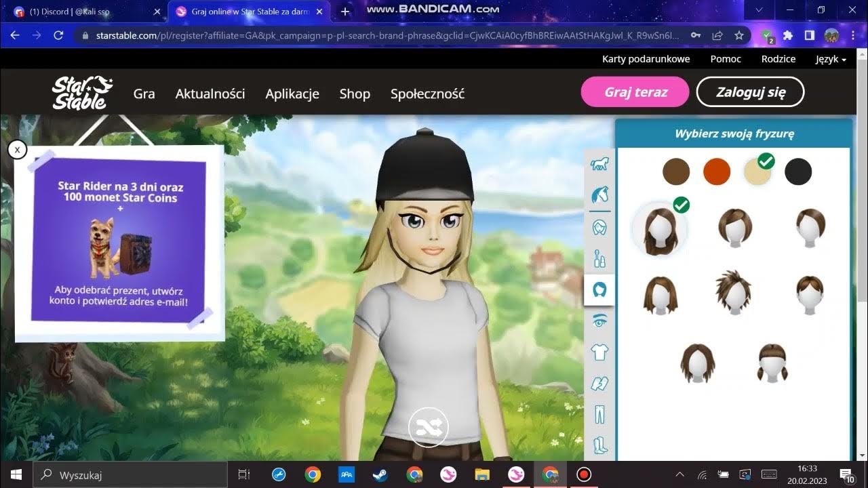This screenshot has width=868, height=488.
Task: Randomize character with shuffle button
Action: tap(428, 427)
